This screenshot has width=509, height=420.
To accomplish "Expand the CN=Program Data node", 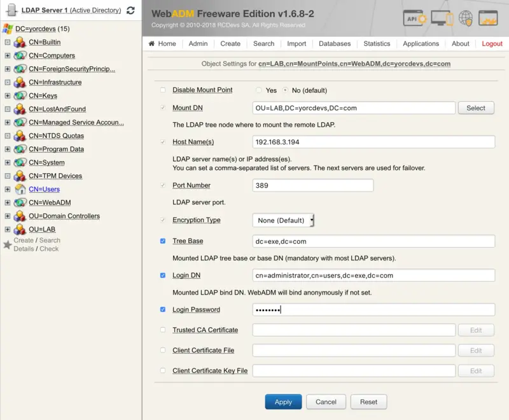I will point(8,149).
